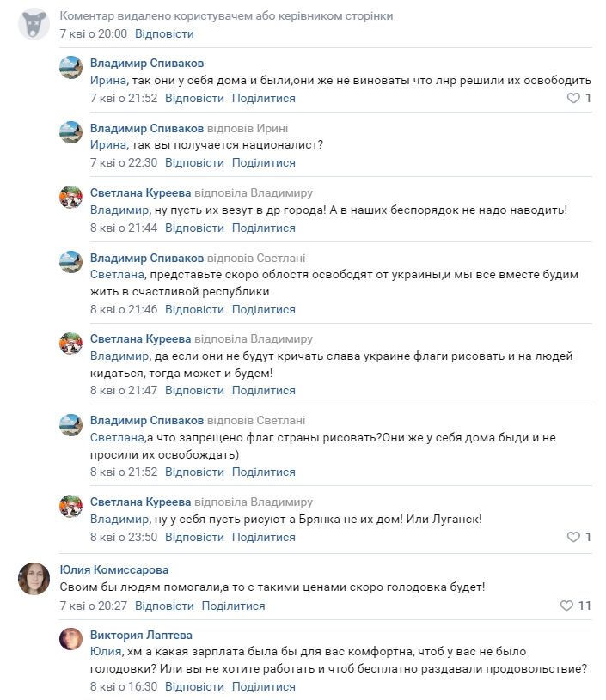The image size is (606, 700).
Task: Click Поділитися under 8 кві 21:46 comment
Action: tap(264, 309)
